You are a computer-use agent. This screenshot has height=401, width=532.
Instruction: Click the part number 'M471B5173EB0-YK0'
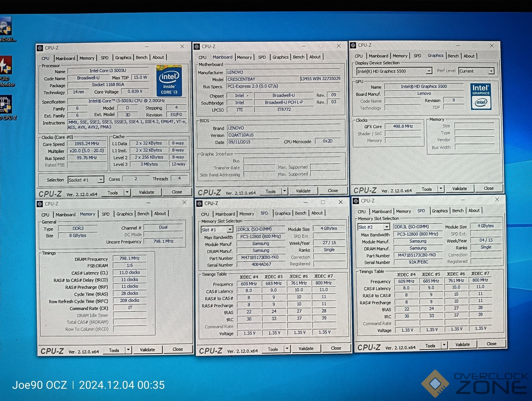click(260, 258)
